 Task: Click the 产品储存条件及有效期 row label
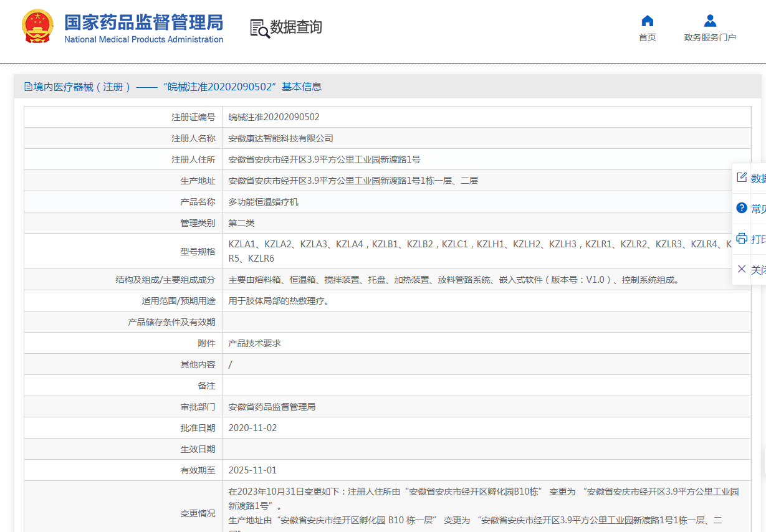[171, 322]
